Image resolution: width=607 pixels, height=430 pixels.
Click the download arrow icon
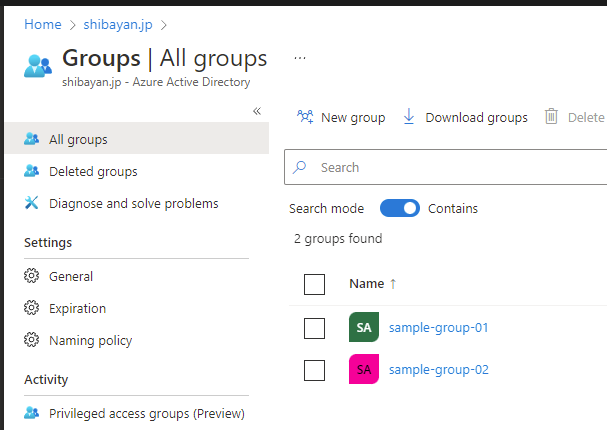(x=409, y=116)
